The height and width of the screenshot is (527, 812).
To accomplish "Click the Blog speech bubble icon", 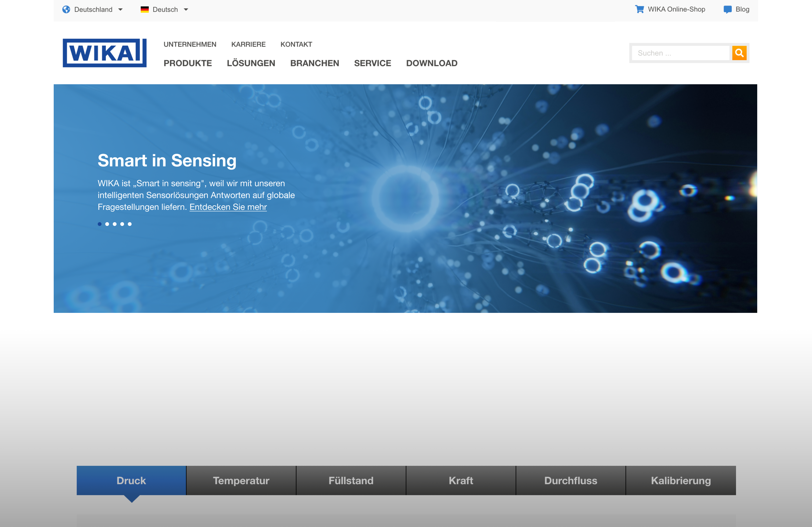I will [727, 9].
